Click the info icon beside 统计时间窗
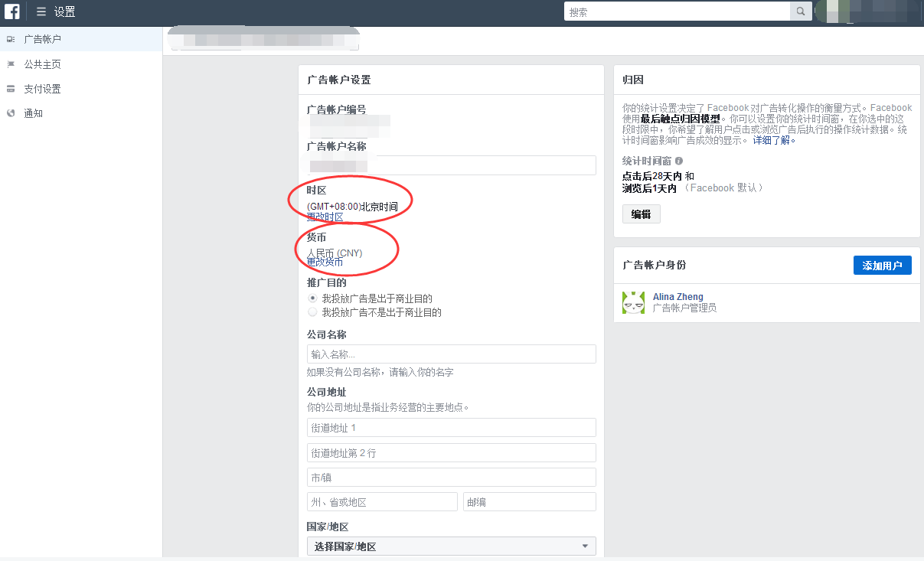 coord(679,161)
